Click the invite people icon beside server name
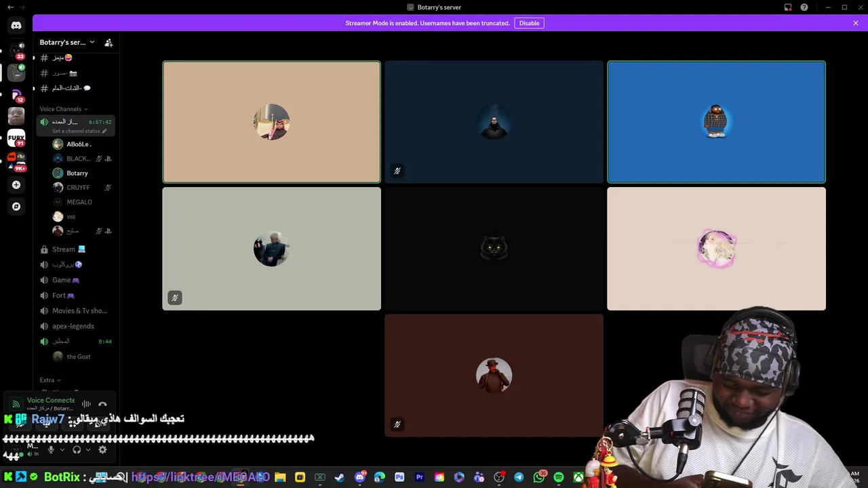 (x=108, y=42)
